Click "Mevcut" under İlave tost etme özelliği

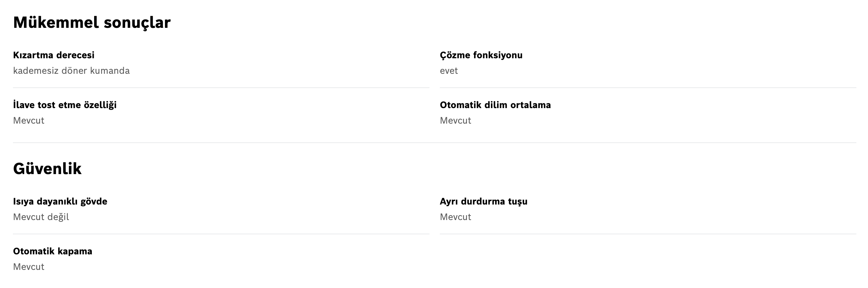point(29,120)
